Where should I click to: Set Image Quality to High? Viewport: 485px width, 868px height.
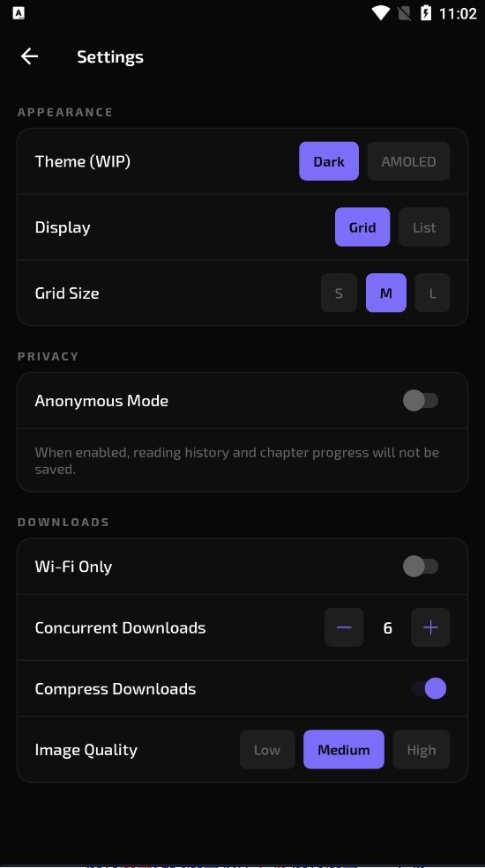(x=422, y=750)
